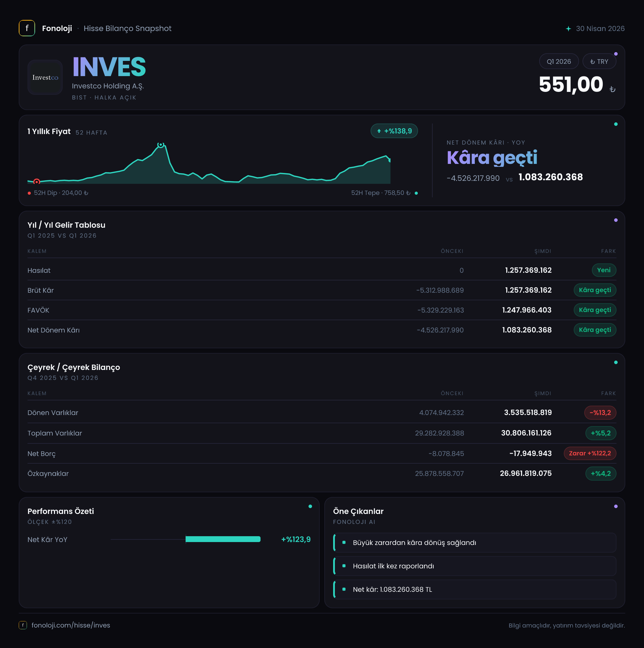
Task: Click the current Dönen Varlıklar value 3.535.518.819
Action: [x=527, y=413]
